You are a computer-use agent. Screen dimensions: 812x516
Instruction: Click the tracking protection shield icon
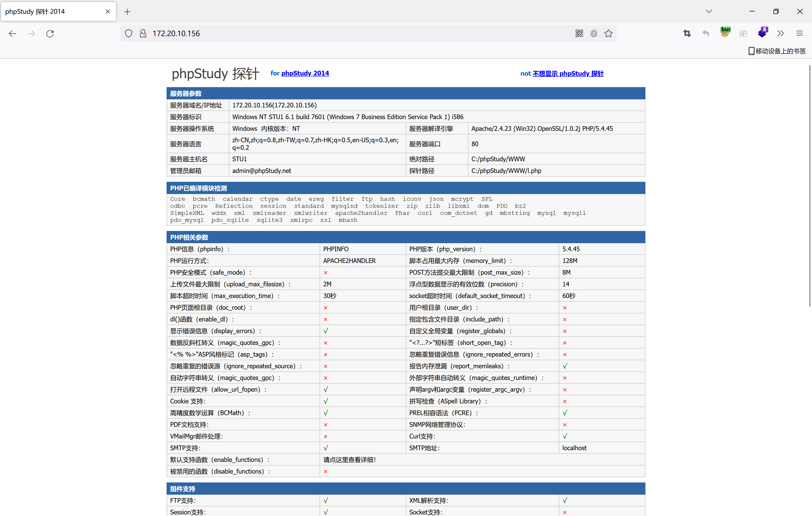click(129, 33)
